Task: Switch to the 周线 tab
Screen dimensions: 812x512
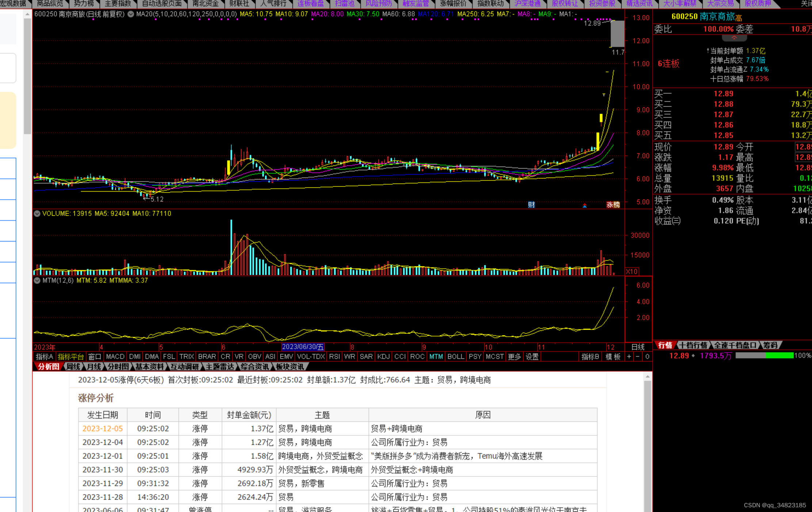Action: 73,367
